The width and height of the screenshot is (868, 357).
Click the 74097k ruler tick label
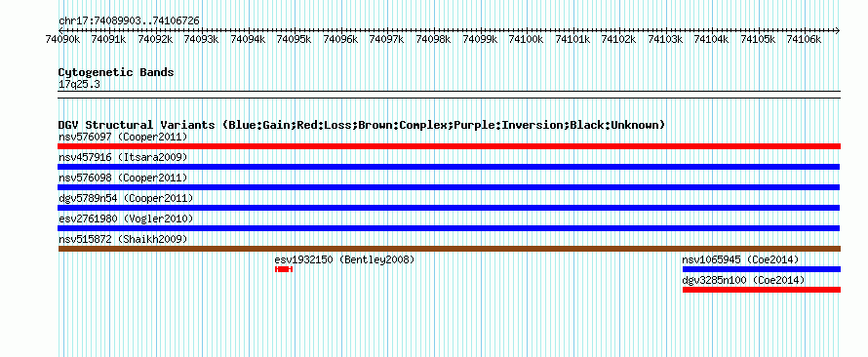click(x=387, y=39)
